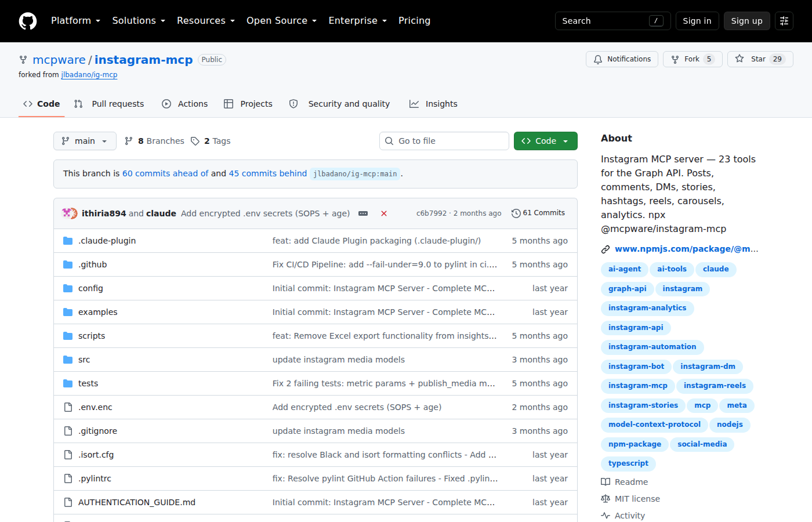
Task: Click the commit history clock icon
Action: click(516, 213)
